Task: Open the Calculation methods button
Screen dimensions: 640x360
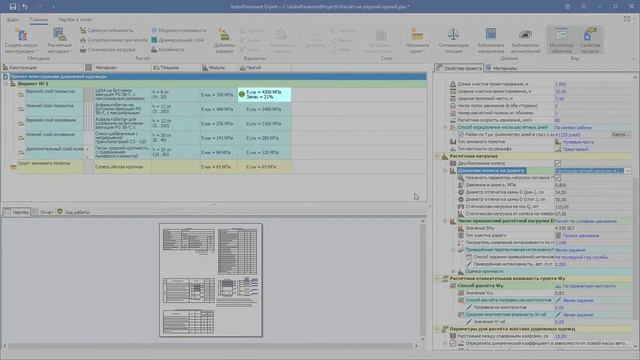Action: click(x=60, y=40)
